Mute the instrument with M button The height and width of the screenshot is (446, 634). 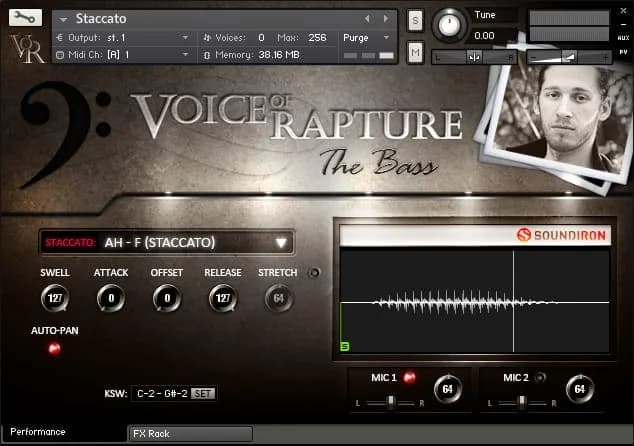tap(416, 52)
